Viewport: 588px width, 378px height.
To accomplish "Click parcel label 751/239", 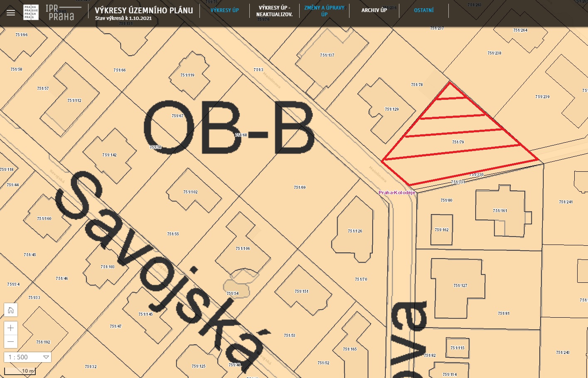I will click(x=542, y=97).
